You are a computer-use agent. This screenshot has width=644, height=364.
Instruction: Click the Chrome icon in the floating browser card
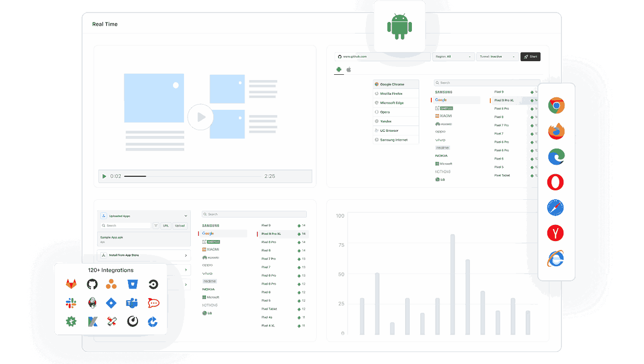(556, 106)
